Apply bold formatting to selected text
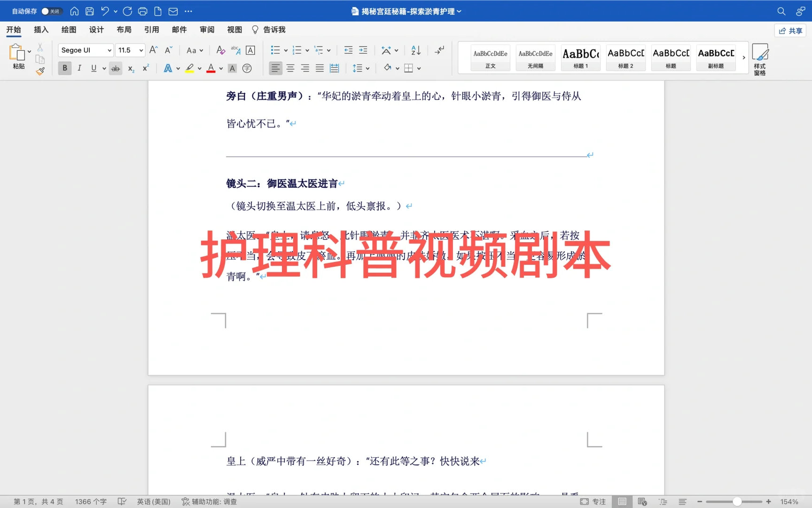Viewport: 812px width, 508px height. point(64,68)
